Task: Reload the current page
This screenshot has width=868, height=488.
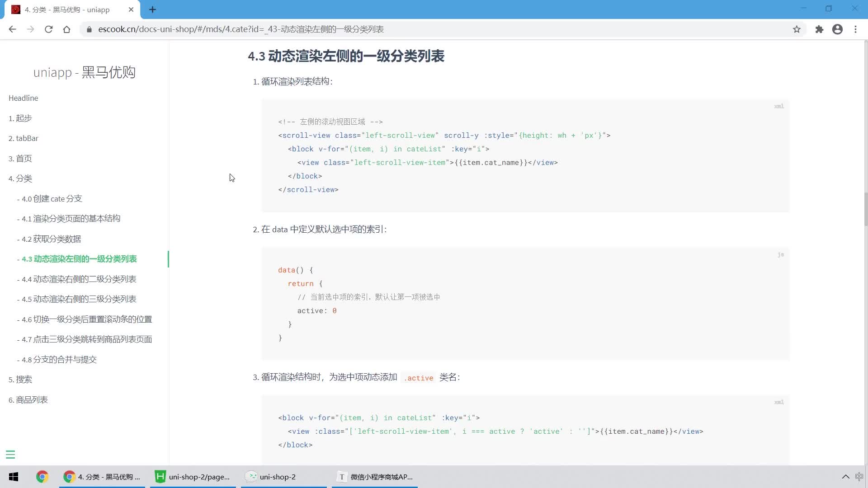Action: 48,29
